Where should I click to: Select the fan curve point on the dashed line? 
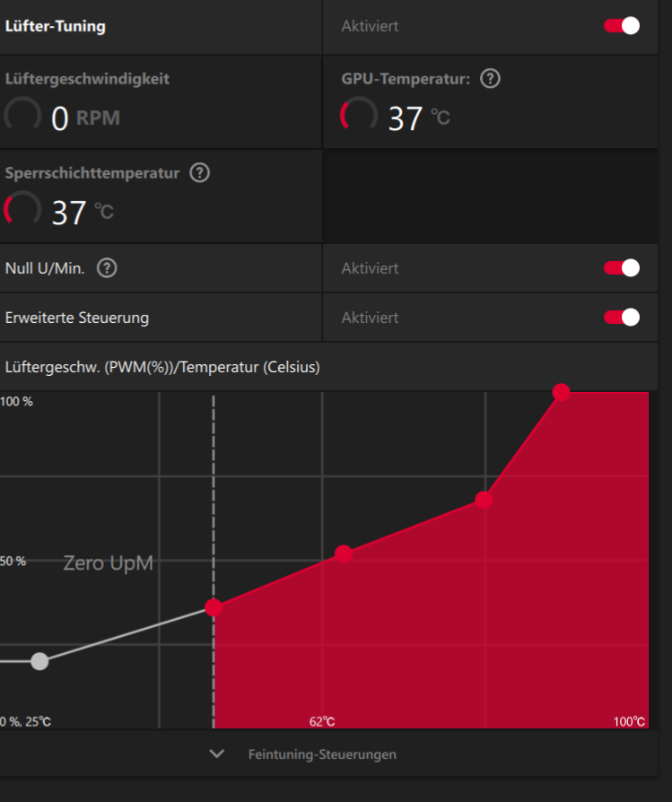[214, 607]
